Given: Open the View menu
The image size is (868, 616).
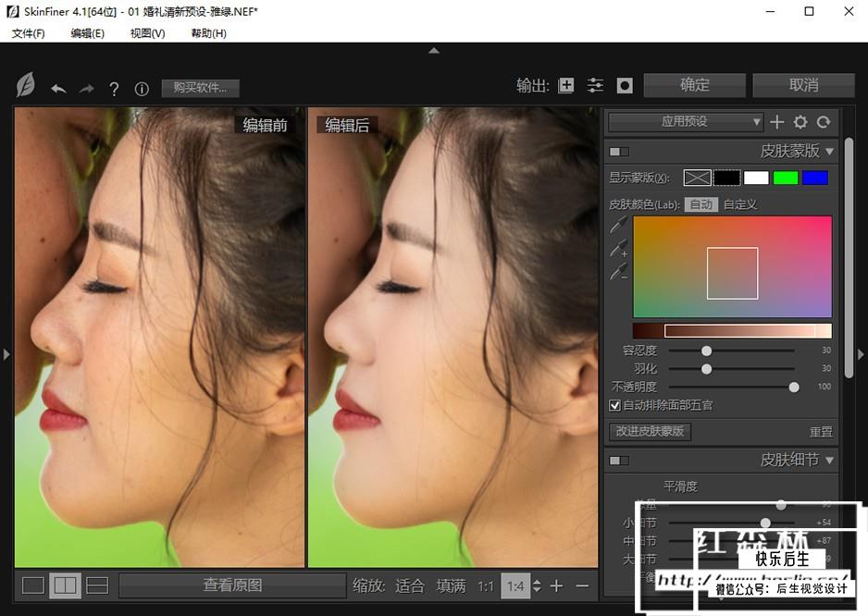Looking at the screenshot, I should (x=147, y=33).
